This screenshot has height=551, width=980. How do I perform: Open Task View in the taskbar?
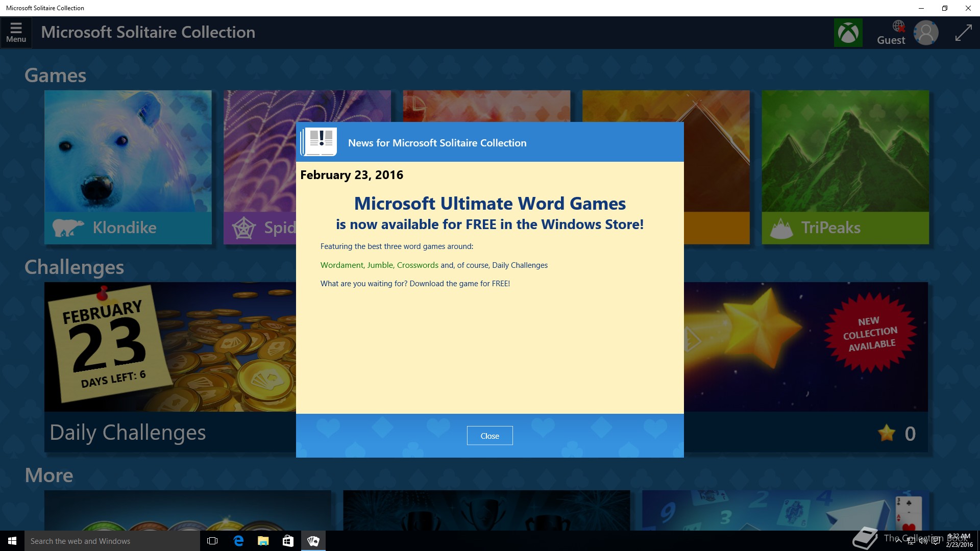(x=212, y=541)
